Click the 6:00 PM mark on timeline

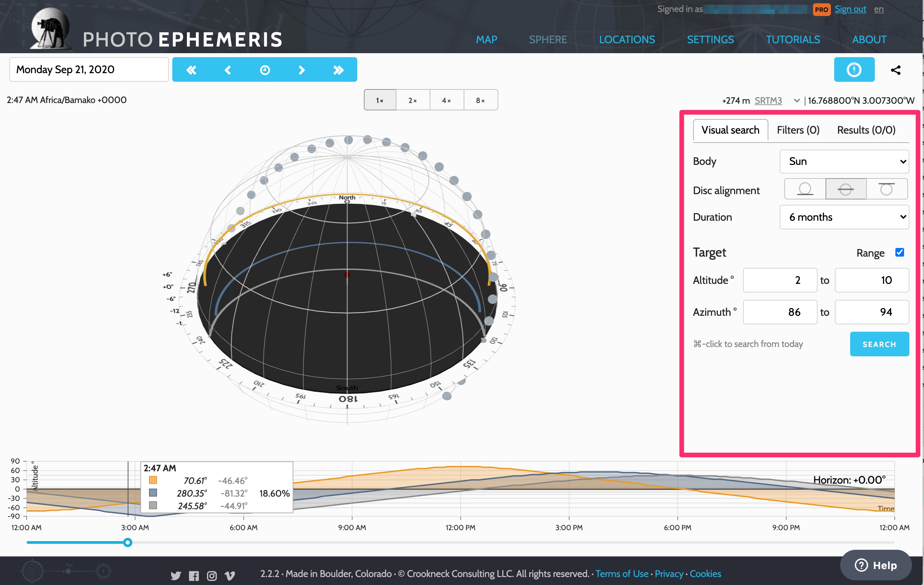pos(677,527)
